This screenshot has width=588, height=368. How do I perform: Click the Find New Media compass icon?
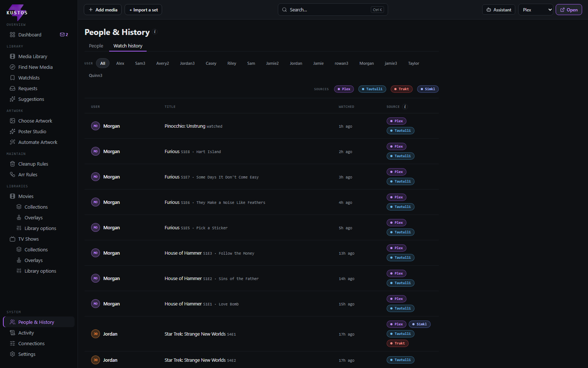coord(12,67)
